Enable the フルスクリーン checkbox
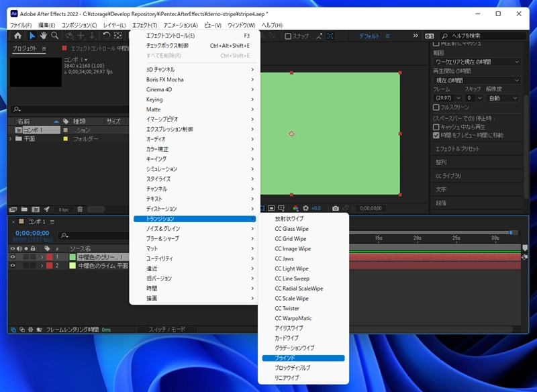The image size is (537, 392). (436, 107)
